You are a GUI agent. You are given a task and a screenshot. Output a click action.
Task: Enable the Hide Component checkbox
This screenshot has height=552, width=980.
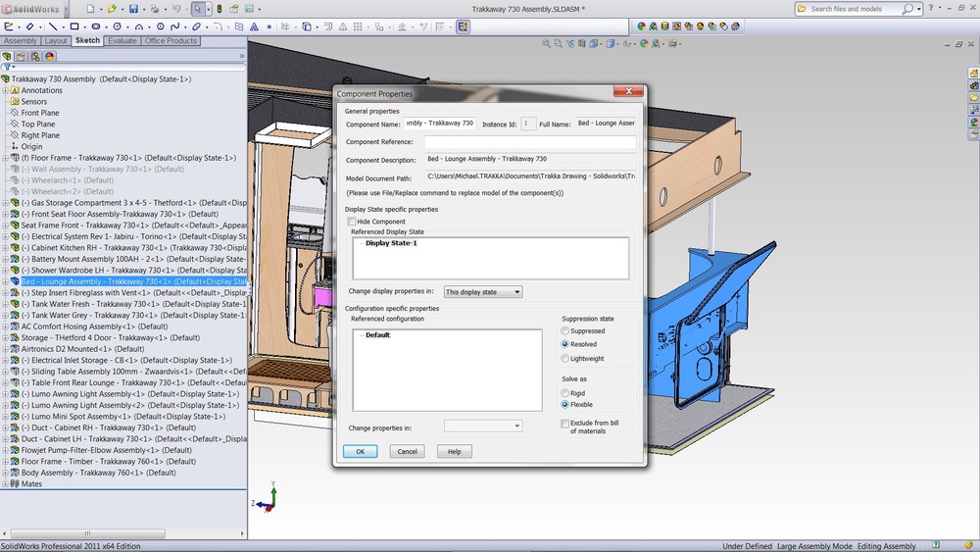tap(352, 222)
